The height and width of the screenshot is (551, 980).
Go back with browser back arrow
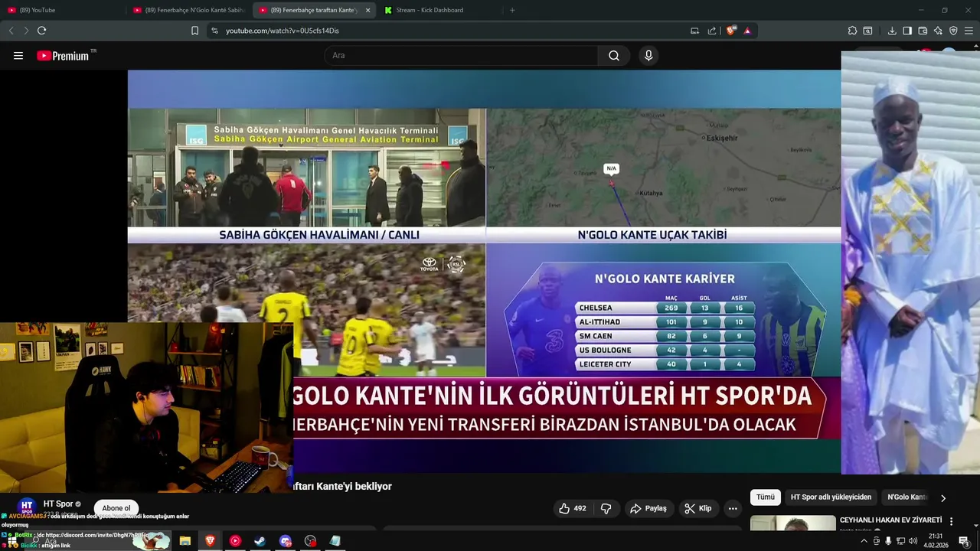11,31
